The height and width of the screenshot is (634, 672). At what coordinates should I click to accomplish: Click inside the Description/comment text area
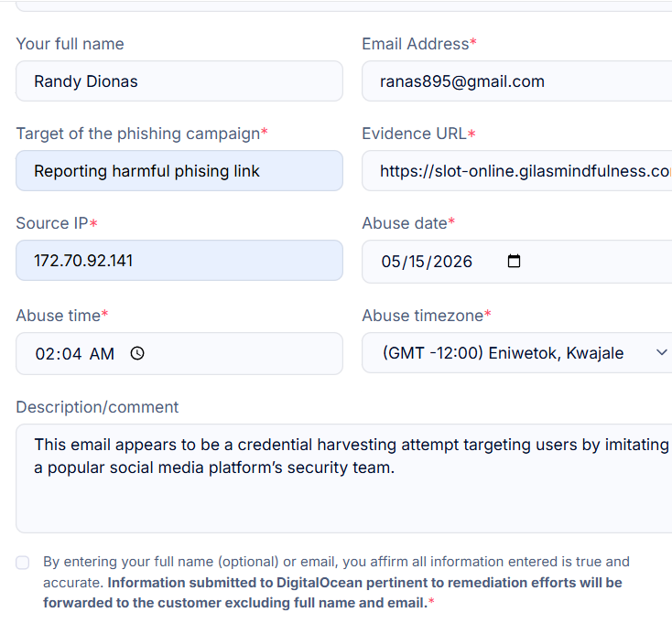pyautogui.click(x=343, y=478)
